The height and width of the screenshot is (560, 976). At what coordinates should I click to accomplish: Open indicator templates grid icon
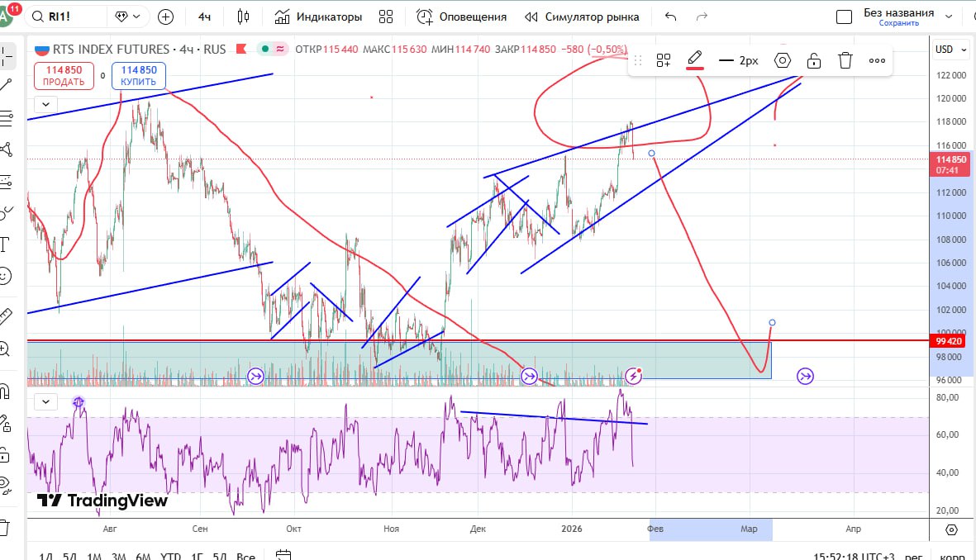(x=386, y=17)
